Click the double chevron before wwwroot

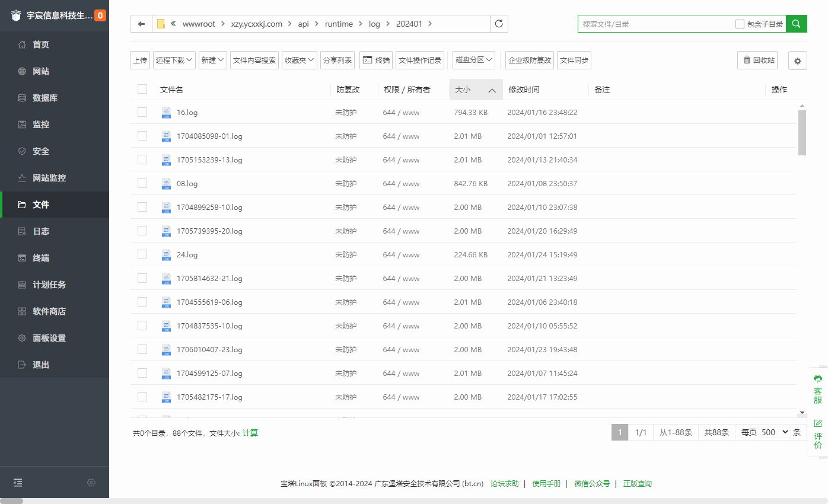click(x=173, y=24)
